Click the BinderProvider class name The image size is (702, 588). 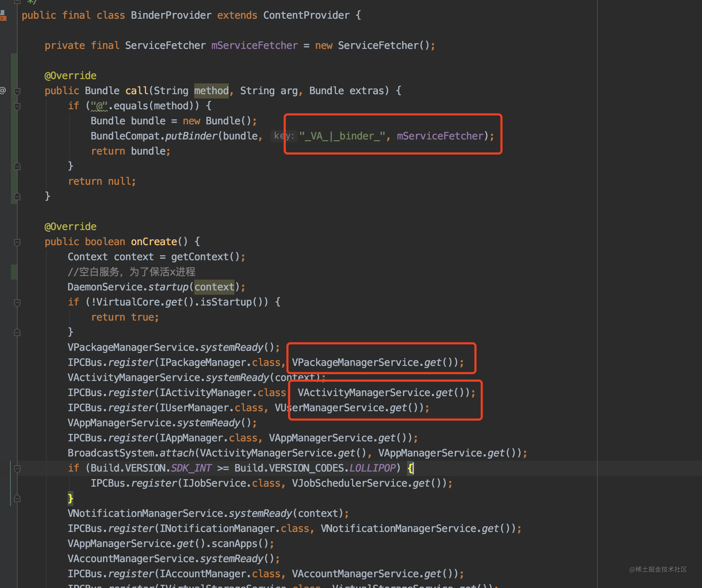[171, 15]
